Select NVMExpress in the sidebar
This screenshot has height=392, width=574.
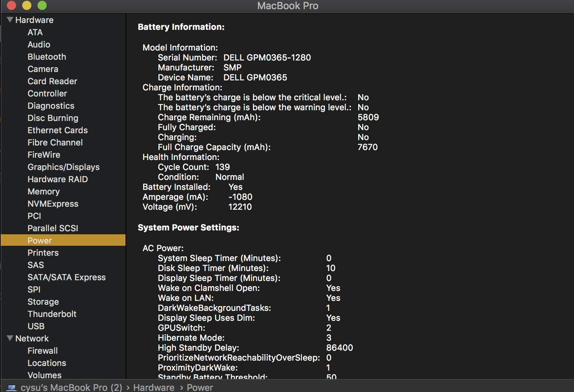(x=53, y=204)
